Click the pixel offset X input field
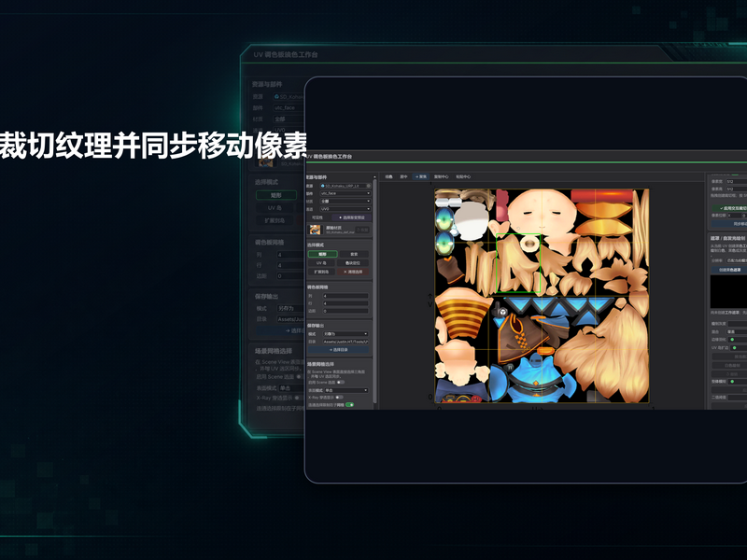This screenshot has height=560, width=747. tap(734, 216)
